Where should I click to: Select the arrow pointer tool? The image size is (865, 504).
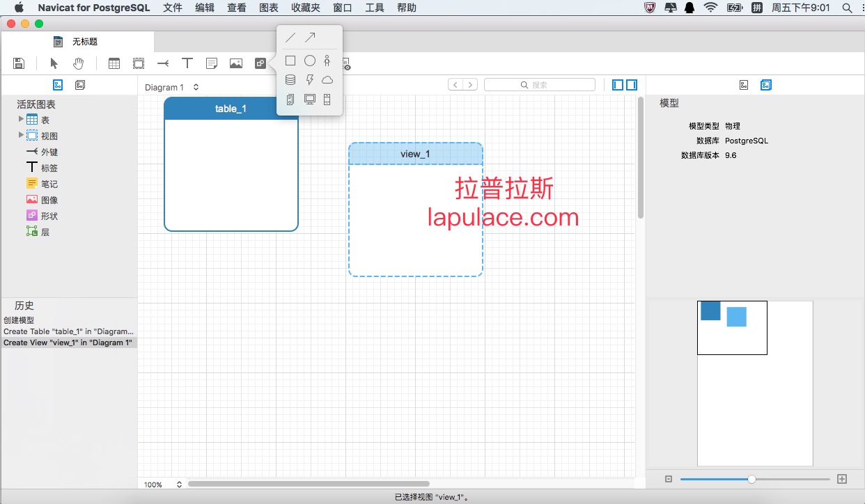[x=54, y=63]
